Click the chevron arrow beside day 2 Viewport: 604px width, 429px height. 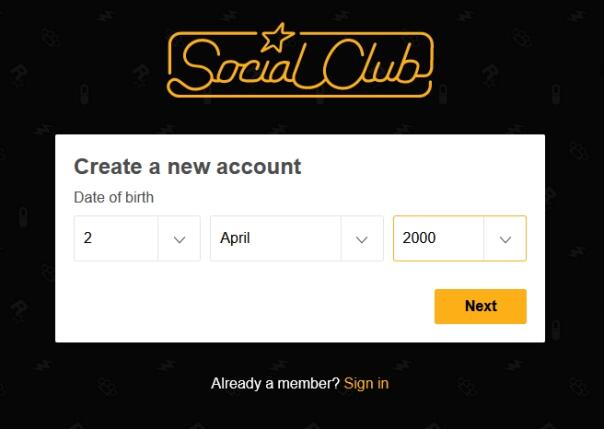tap(180, 239)
